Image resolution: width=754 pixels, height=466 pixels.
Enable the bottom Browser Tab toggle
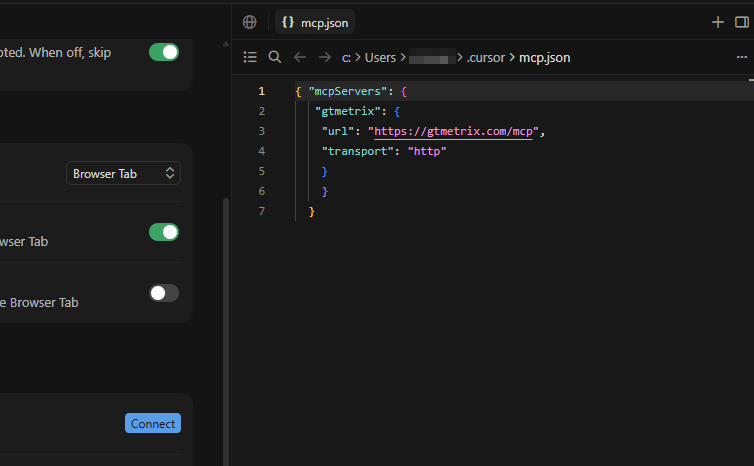(x=164, y=293)
